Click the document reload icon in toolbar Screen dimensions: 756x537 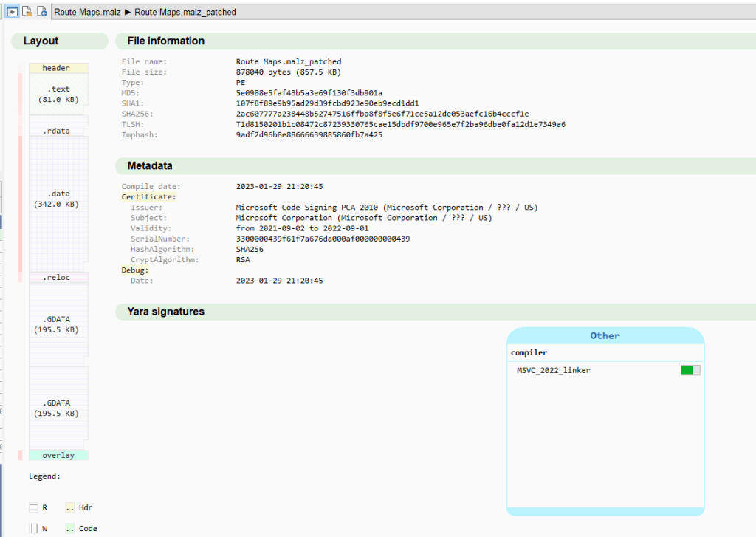(42, 12)
